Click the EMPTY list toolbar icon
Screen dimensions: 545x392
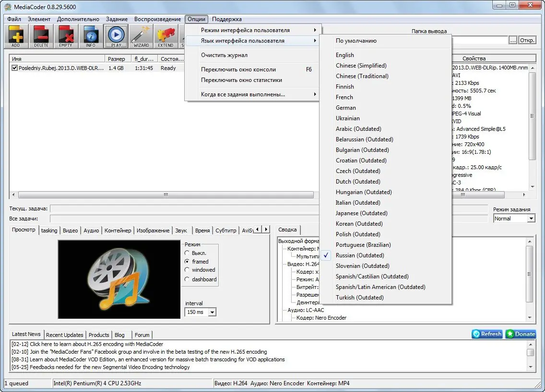(x=66, y=36)
